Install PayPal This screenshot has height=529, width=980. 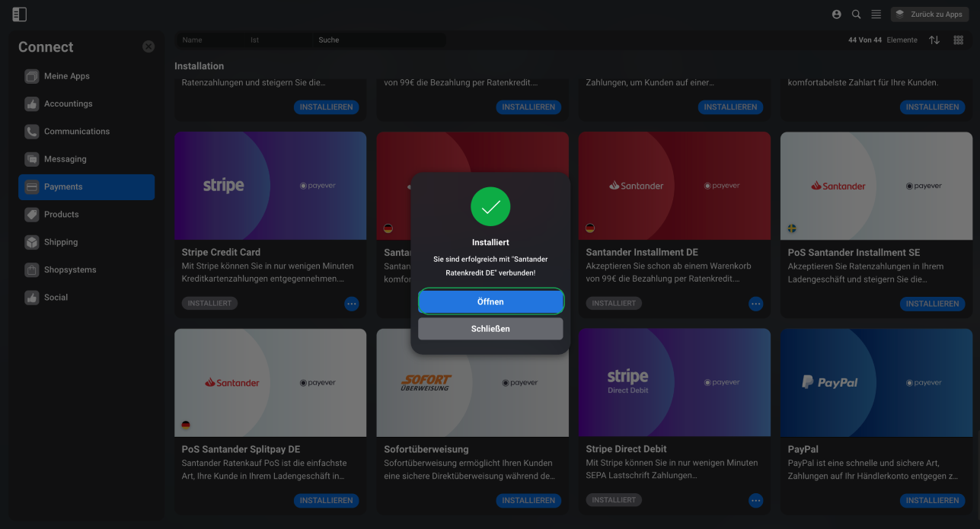pyautogui.click(x=932, y=501)
